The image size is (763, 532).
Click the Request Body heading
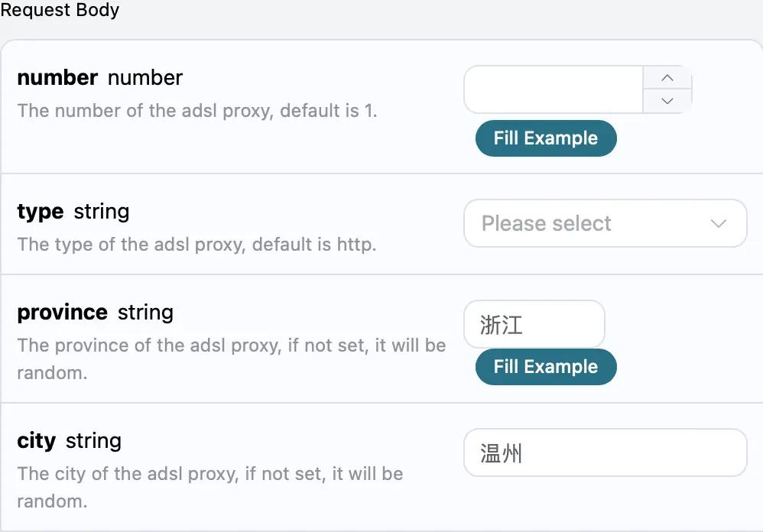pos(60,11)
